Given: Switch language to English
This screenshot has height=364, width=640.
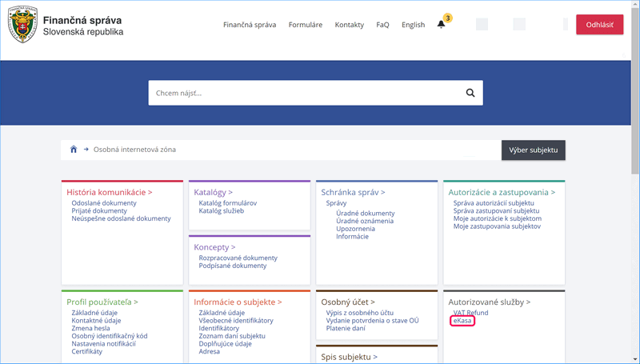Looking at the screenshot, I should click(x=413, y=25).
